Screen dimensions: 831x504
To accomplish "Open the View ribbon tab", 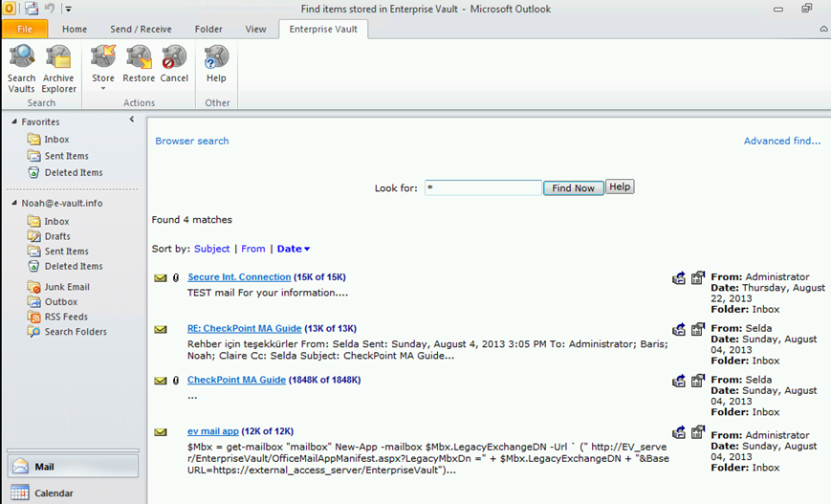I will (x=255, y=29).
